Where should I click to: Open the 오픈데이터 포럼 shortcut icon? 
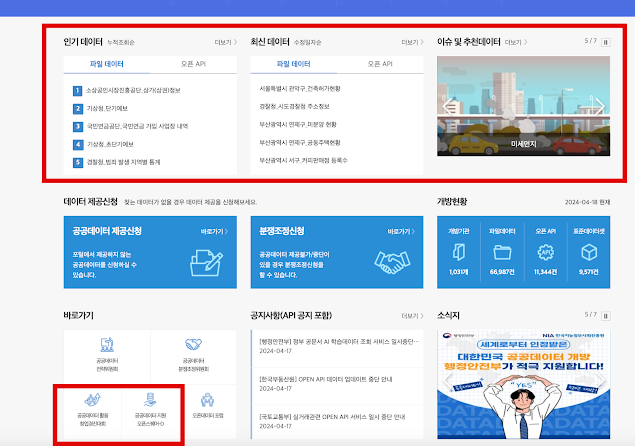pyautogui.click(x=207, y=400)
